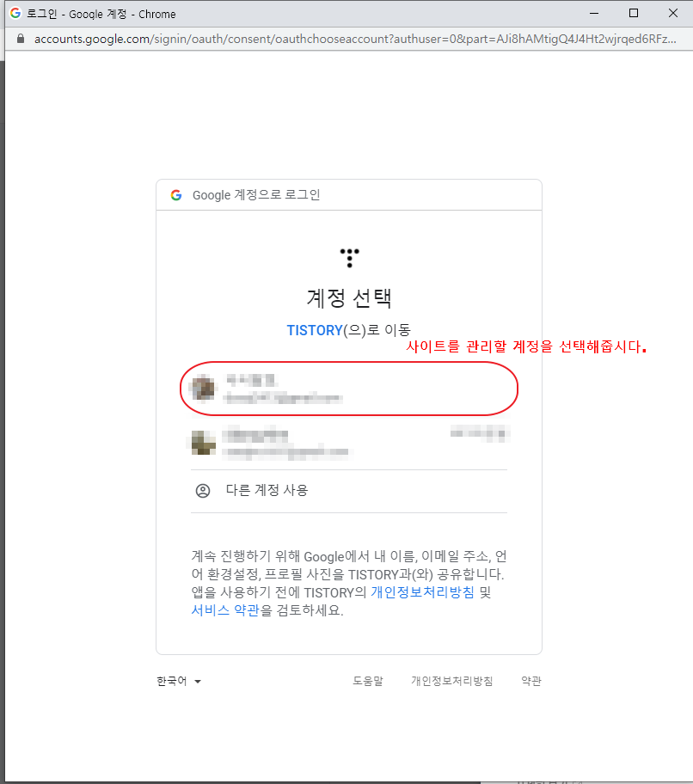The image size is (693, 784).
Task: Click the footer 개인정보처리방침 link
Action: point(452,681)
